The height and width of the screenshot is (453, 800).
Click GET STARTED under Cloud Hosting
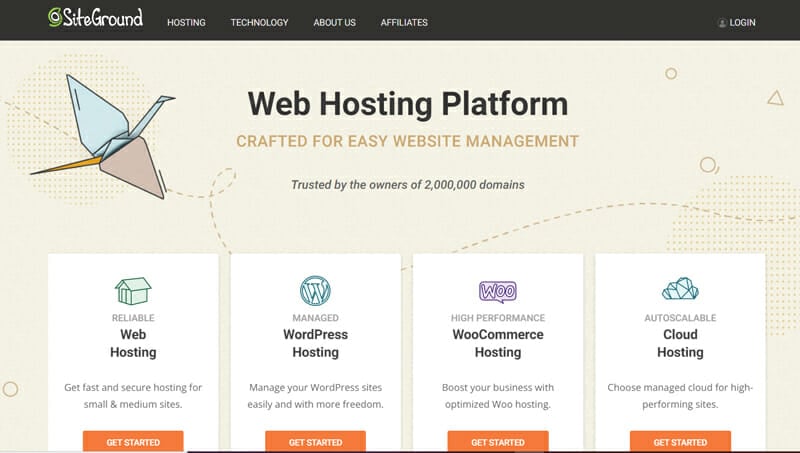(680, 442)
